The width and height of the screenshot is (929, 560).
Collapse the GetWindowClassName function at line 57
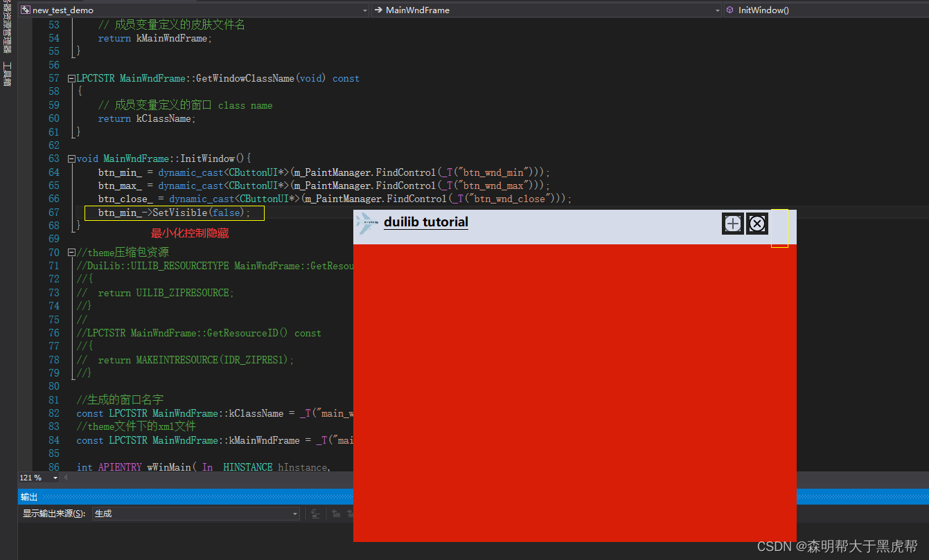71,79
